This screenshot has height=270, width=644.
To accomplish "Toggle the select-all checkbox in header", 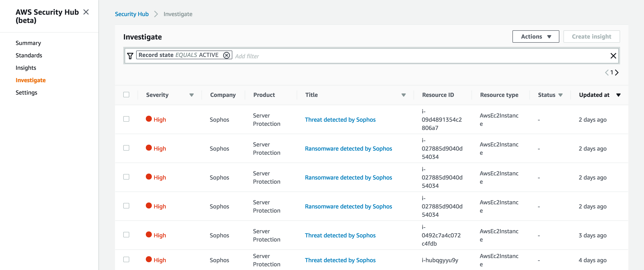I will (126, 95).
